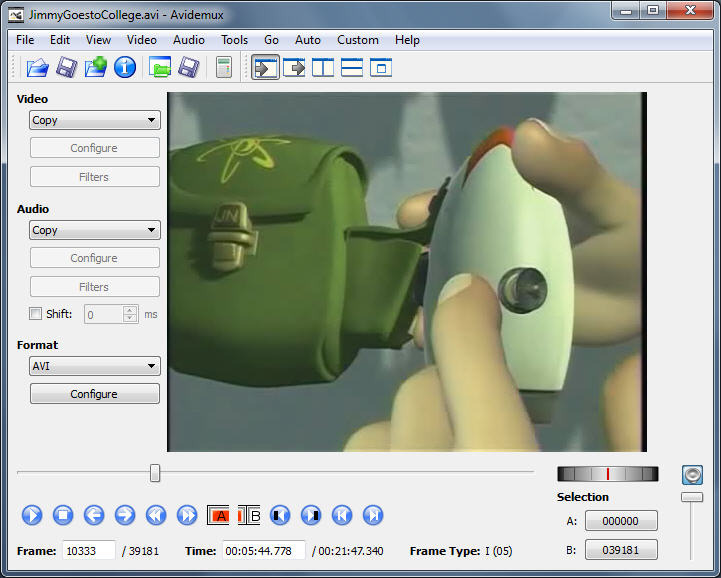Click the Audio Filters button
721x578 pixels.
click(x=95, y=287)
